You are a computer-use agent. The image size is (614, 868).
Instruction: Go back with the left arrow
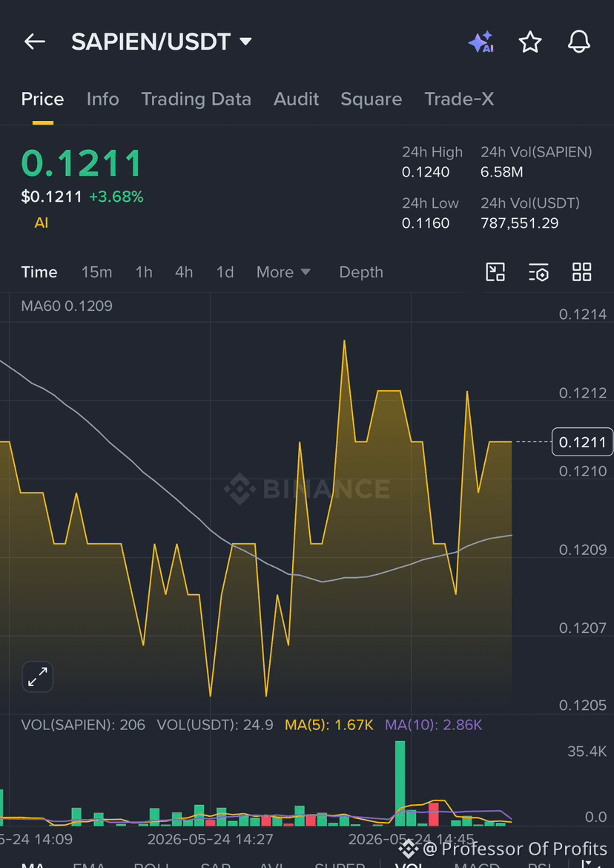(34, 42)
